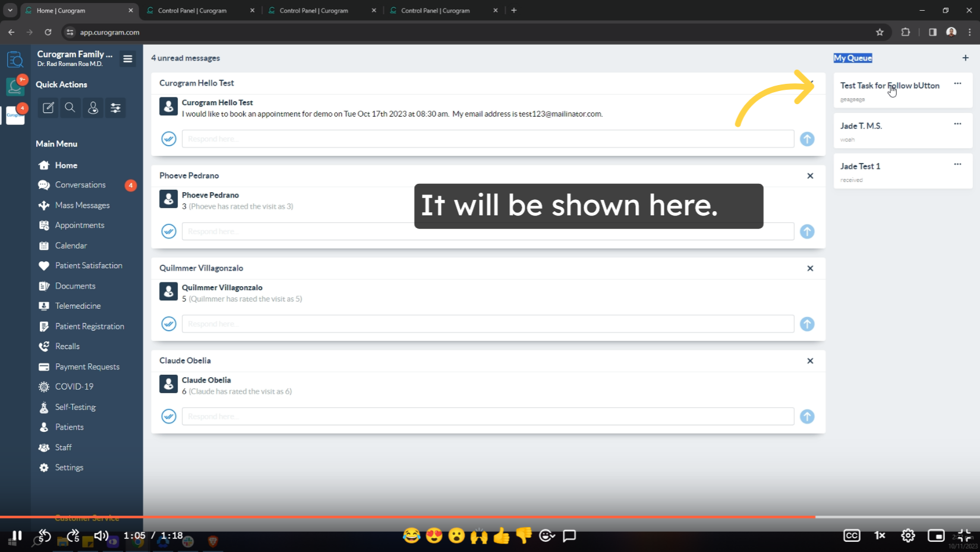Open Conversations in the main menu
Viewport: 980px width, 552px height.
80,185
